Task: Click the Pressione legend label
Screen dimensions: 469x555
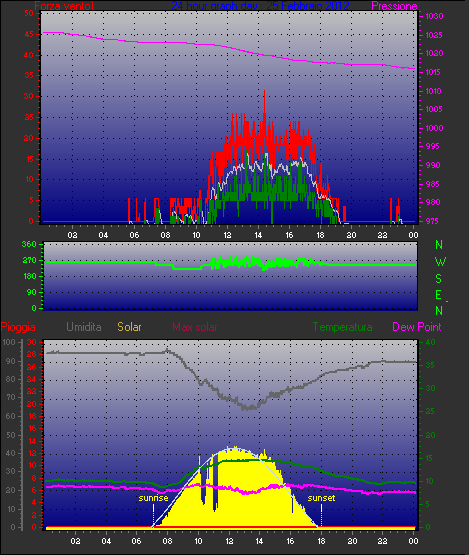Action: [394, 6]
